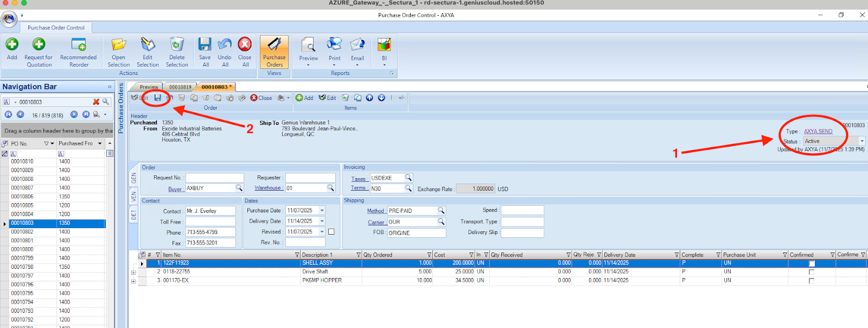Check Confirmed box for PK6MP HOPPER row

click(x=812, y=281)
